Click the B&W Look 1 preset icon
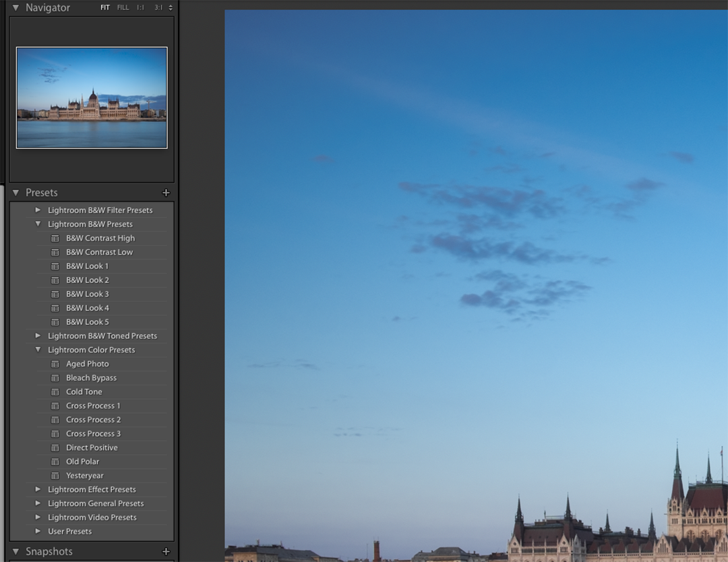Viewport: 728px width, 562px height. pyautogui.click(x=55, y=266)
